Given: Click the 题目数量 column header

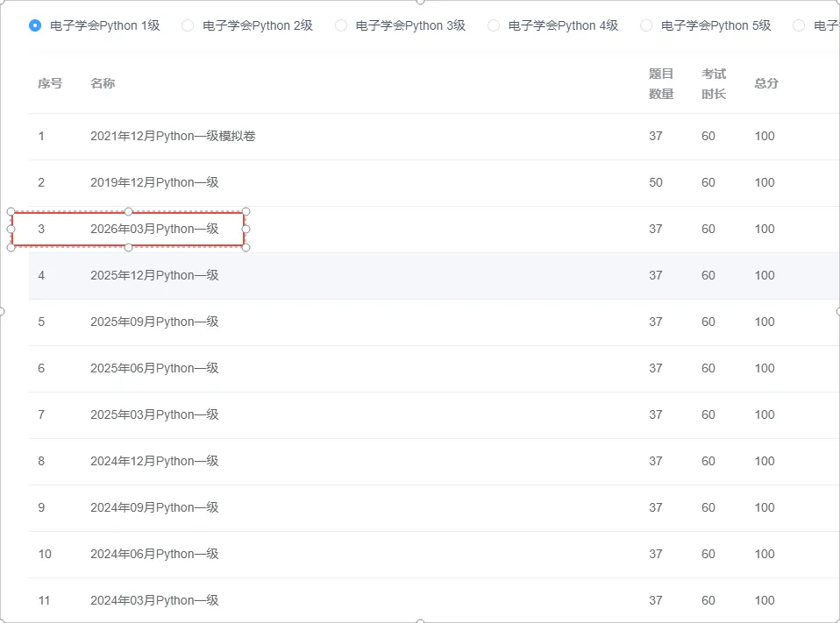Looking at the screenshot, I should 661,84.
